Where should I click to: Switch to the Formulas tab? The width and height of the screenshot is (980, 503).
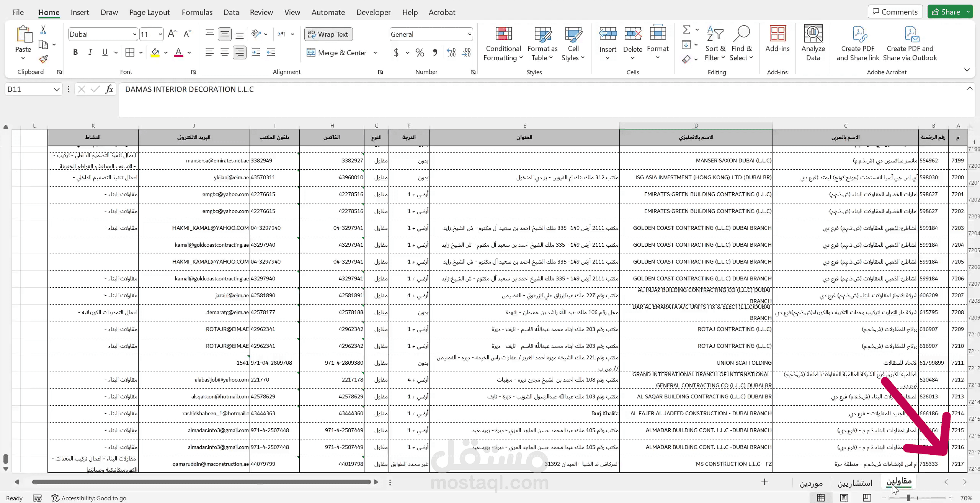tap(197, 12)
